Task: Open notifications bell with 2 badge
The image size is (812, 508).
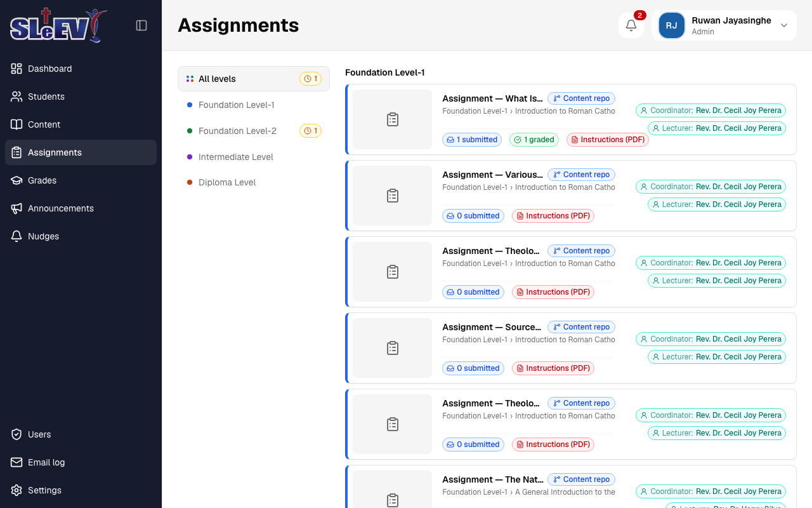Action: point(631,25)
